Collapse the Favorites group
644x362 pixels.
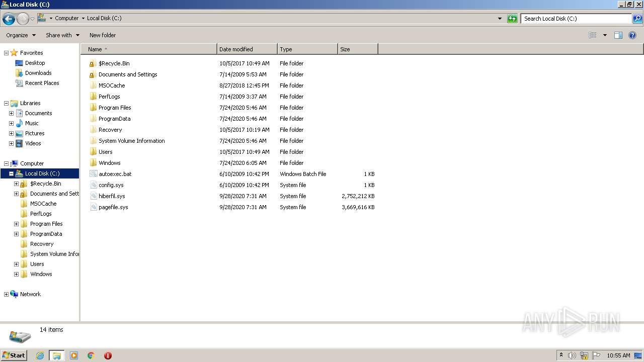(x=6, y=53)
